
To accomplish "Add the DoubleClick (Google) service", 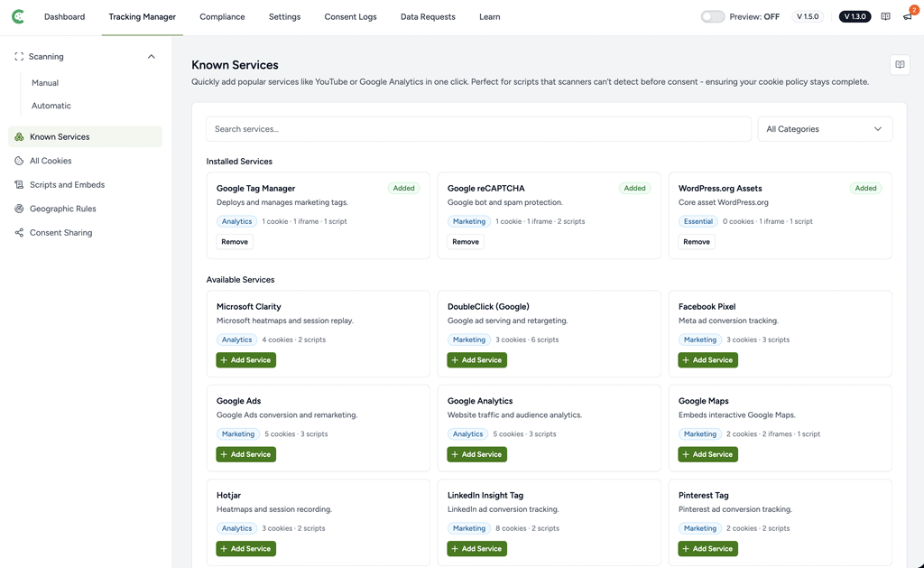I will (476, 359).
